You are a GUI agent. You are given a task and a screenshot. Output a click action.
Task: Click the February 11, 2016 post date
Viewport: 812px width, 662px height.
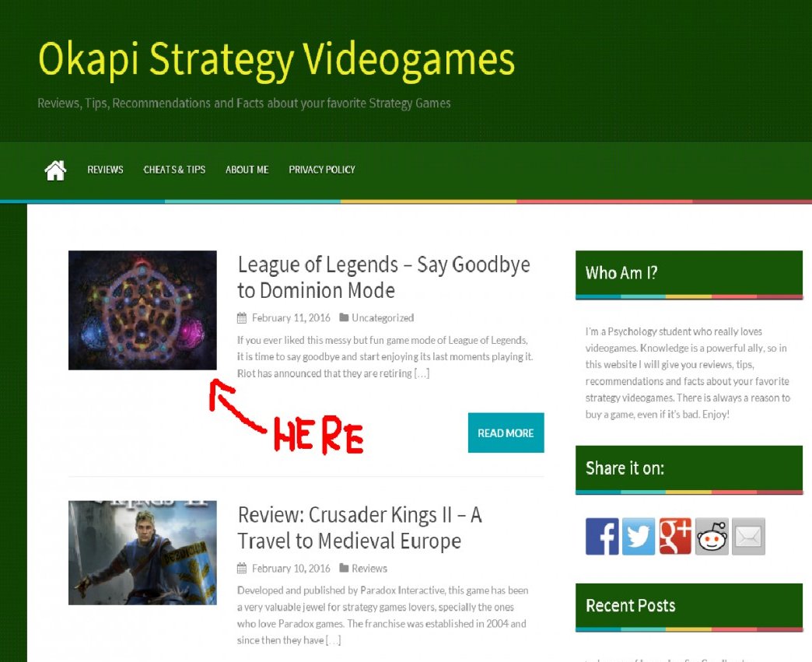(x=291, y=318)
